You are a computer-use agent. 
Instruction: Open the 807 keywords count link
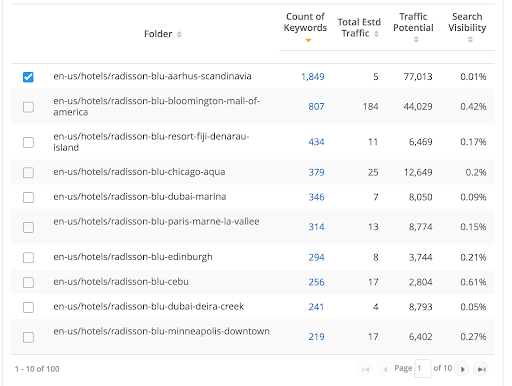point(316,107)
